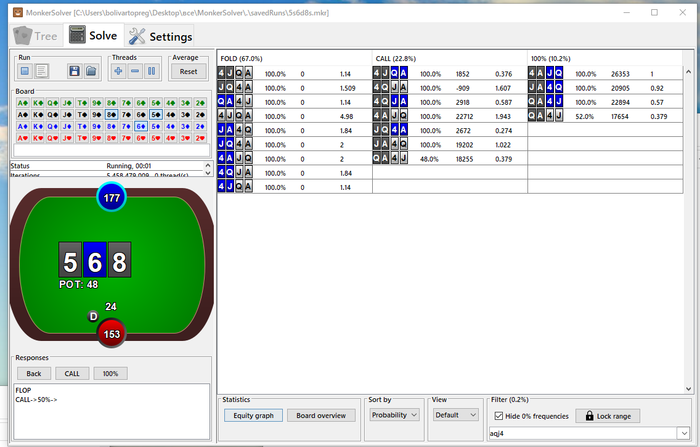Viewport: 700px width, 447px height.
Task: Choose the CALL response button
Action: click(x=72, y=373)
